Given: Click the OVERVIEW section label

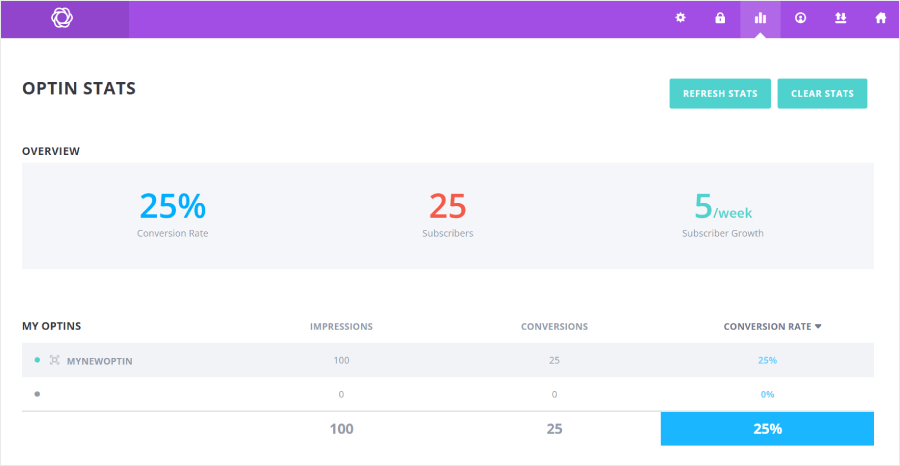Looking at the screenshot, I should 51,152.
